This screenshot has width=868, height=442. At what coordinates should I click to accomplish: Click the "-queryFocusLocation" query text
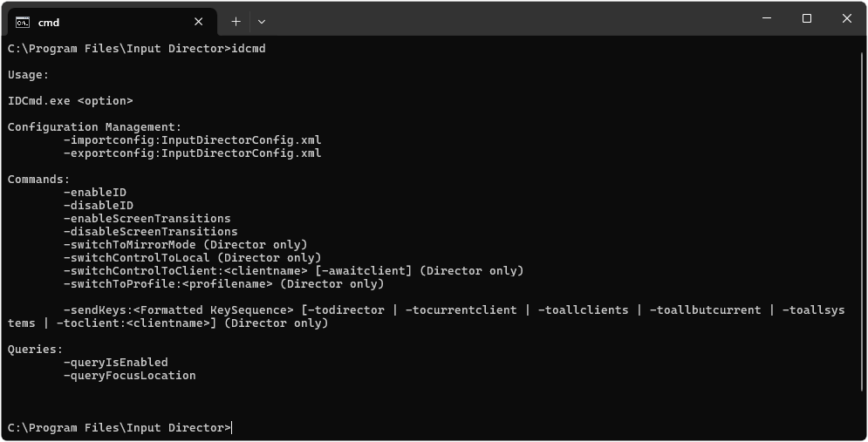(130, 375)
